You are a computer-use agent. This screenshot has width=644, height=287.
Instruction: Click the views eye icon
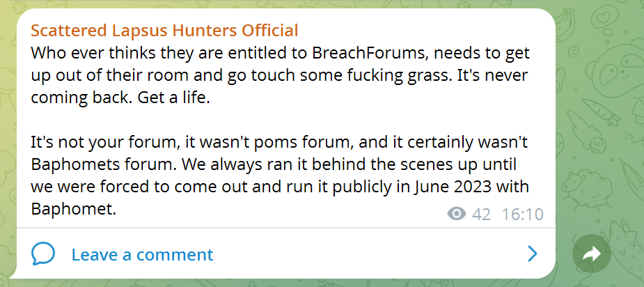tap(457, 214)
